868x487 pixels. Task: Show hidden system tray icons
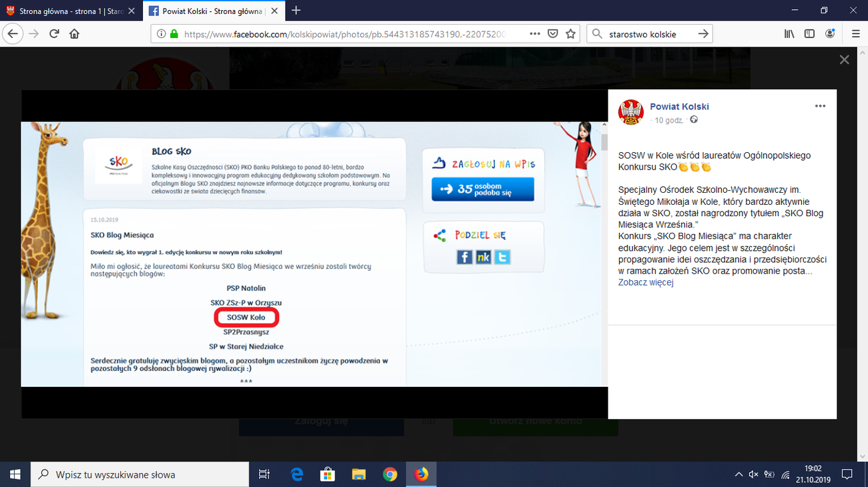(738, 474)
